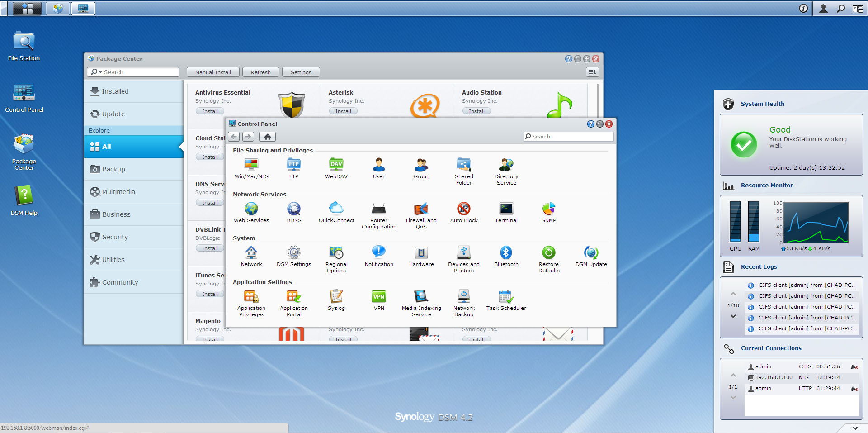Select the Multimedia category
This screenshot has height=433, width=868.
pyautogui.click(x=118, y=192)
